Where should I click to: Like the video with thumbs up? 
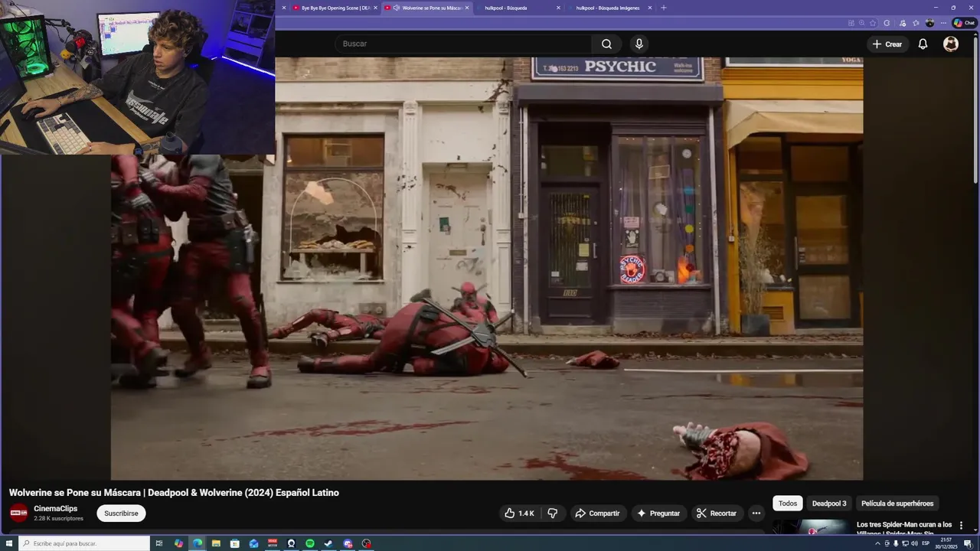(519, 514)
